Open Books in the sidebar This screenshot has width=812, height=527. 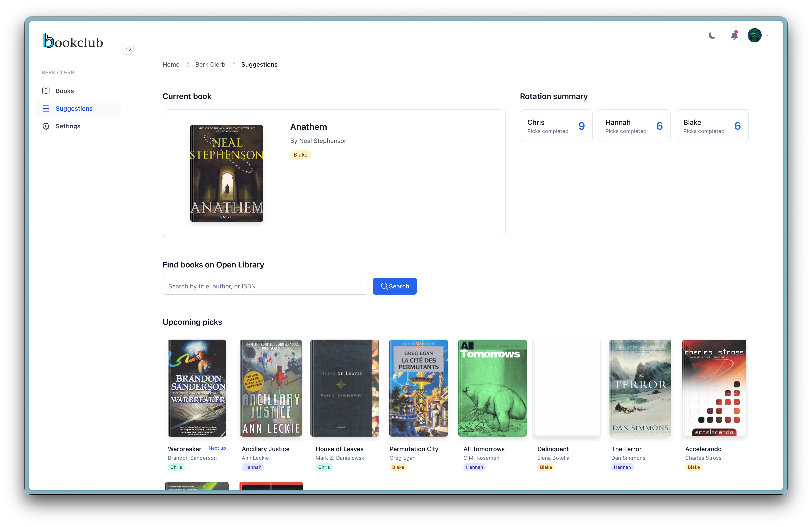pos(64,91)
